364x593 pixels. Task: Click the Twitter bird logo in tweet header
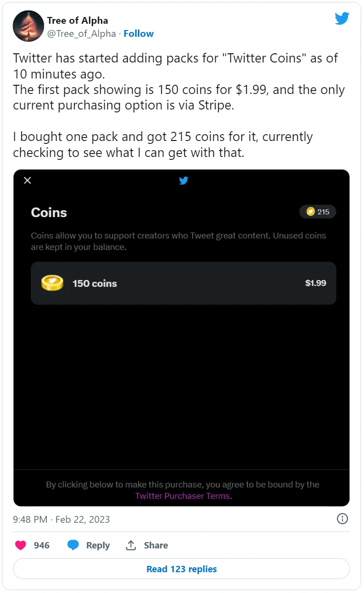tap(342, 19)
